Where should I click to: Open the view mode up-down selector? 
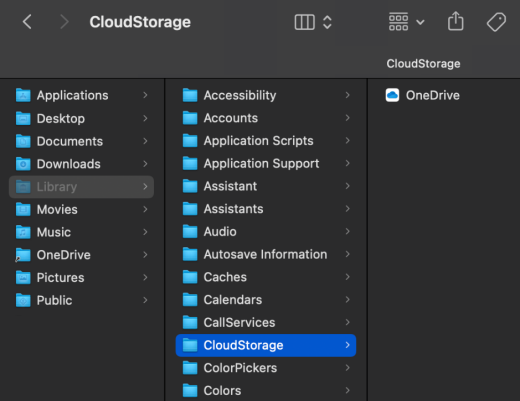tap(327, 22)
